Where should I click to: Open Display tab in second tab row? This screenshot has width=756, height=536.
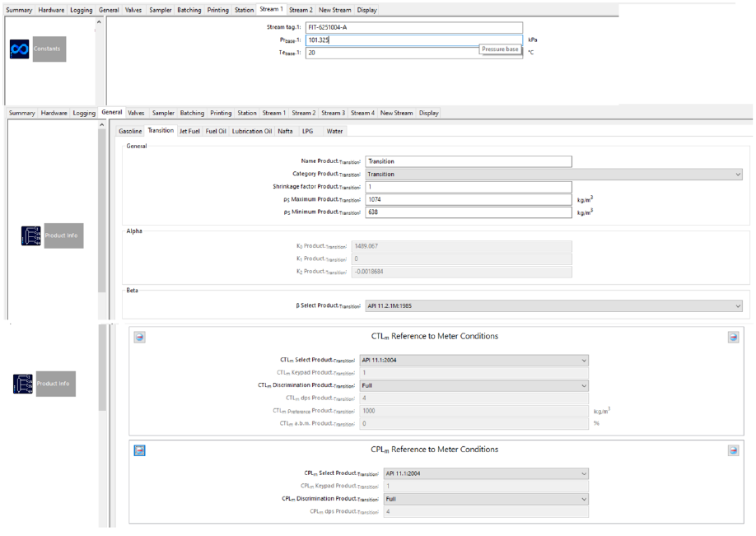[428, 113]
